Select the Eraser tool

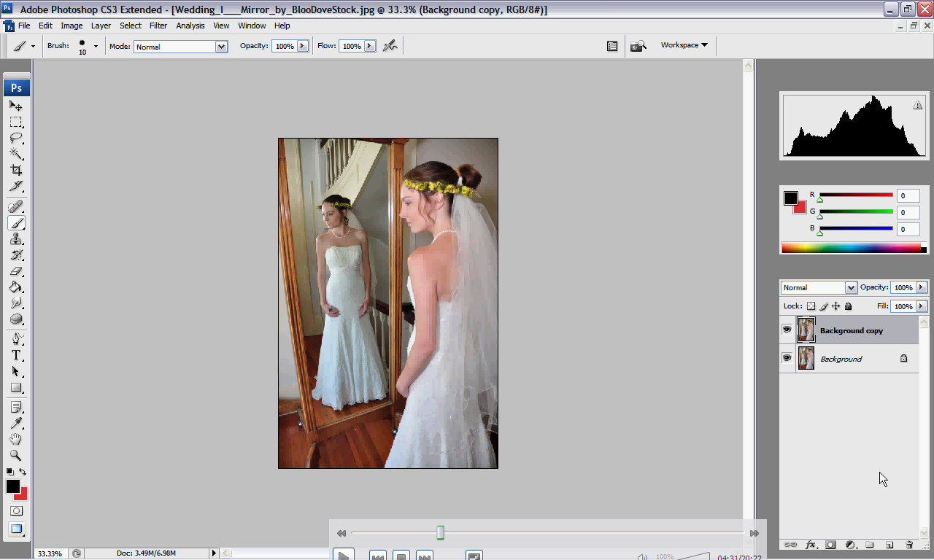click(16, 271)
